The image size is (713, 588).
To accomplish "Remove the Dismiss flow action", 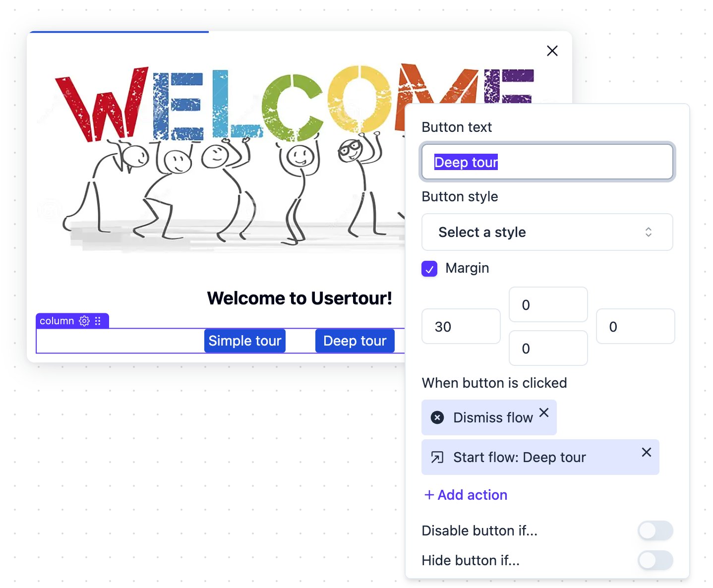I will tap(544, 412).
